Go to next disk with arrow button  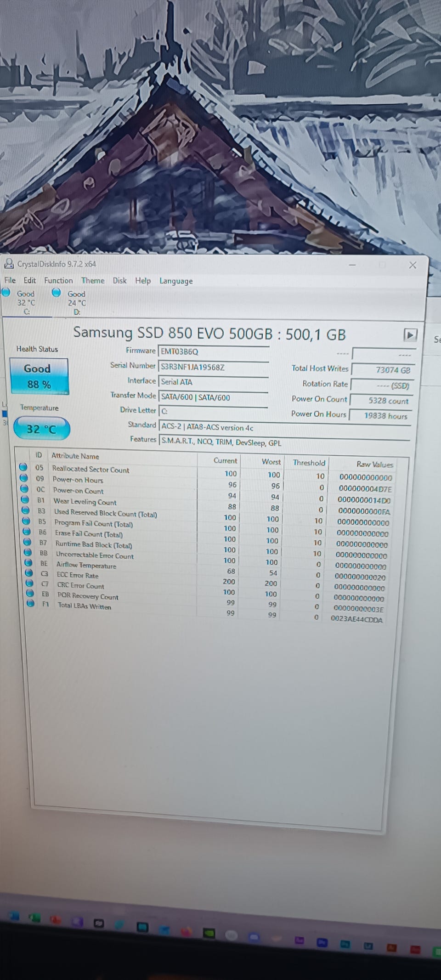coord(410,334)
